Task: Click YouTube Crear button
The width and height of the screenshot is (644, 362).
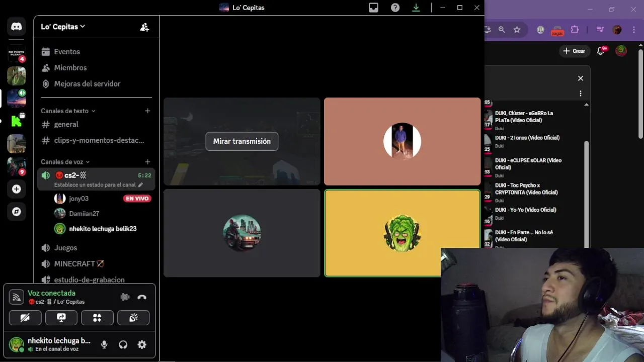Action: point(574,51)
